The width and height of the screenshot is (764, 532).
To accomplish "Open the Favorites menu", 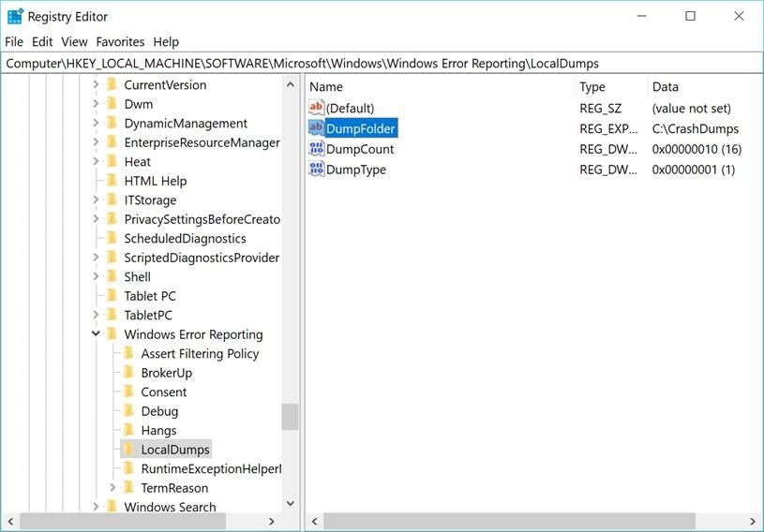I will coord(120,42).
